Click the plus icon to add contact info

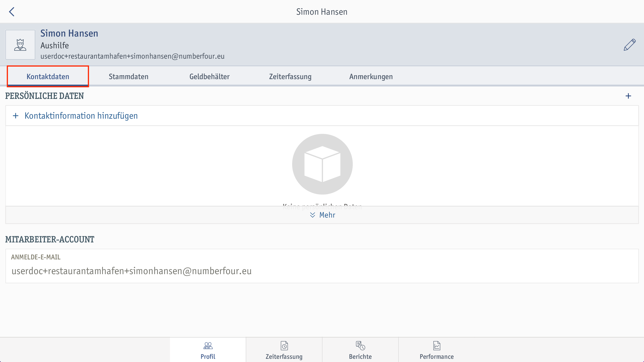(15, 116)
